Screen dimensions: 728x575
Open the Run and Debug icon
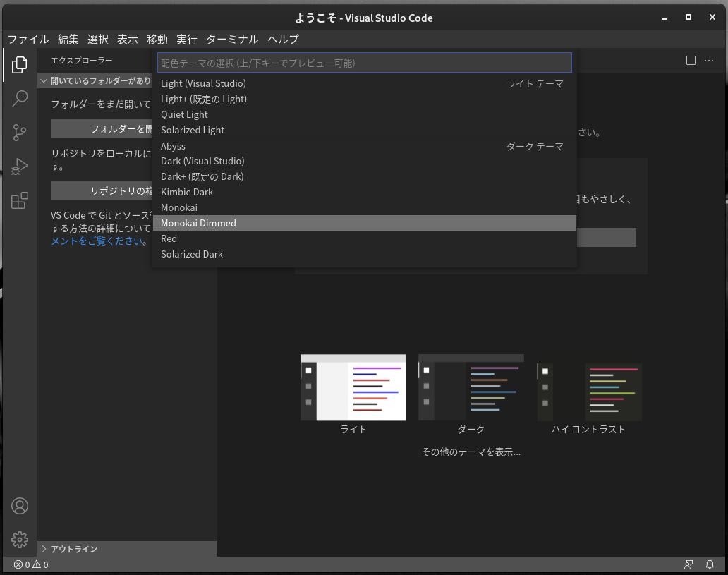click(20, 167)
